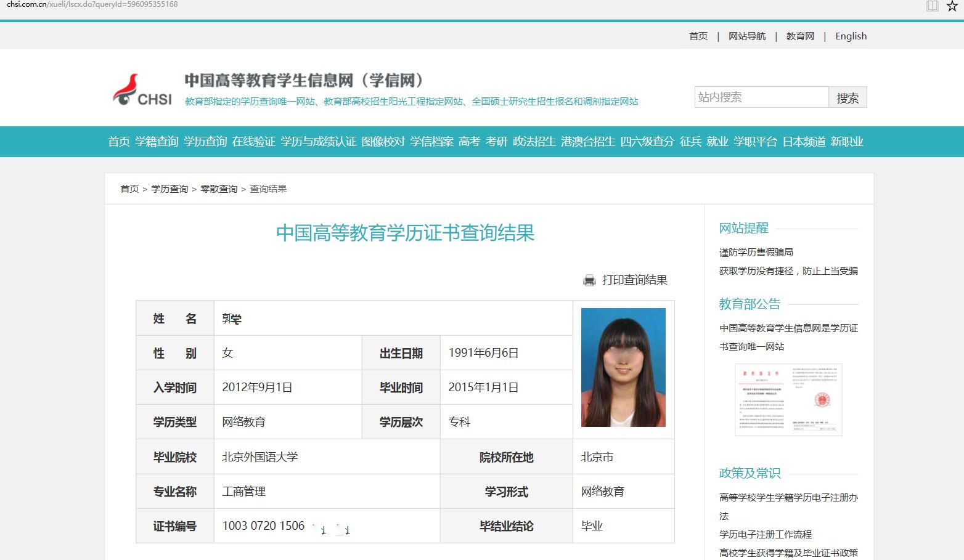This screenshot has height=560, width=964.
Task: Open 在线验证 from the teal menu
Action: pos(254,141)
